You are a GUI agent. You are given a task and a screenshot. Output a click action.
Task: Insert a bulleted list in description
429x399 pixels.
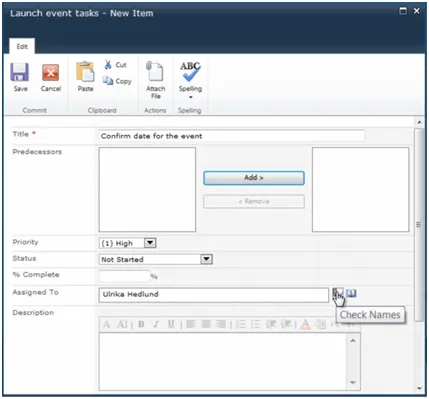[x=255, y=324]
